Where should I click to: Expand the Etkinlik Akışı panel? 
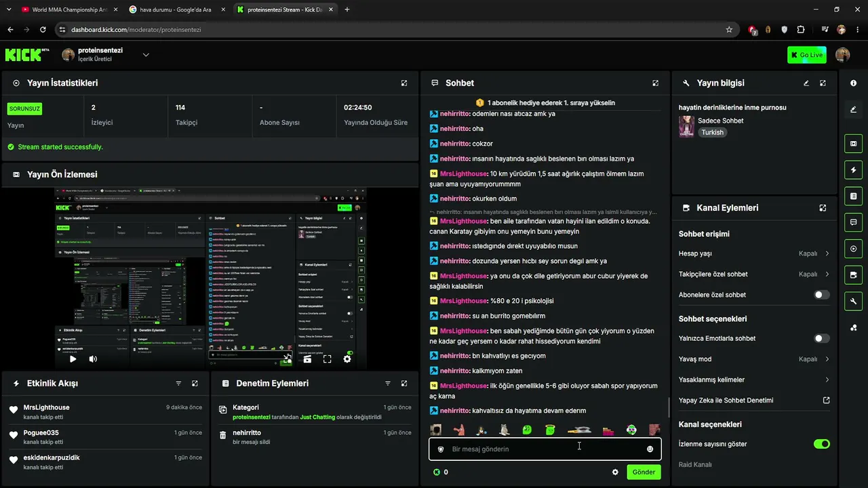tap(195, 384)
